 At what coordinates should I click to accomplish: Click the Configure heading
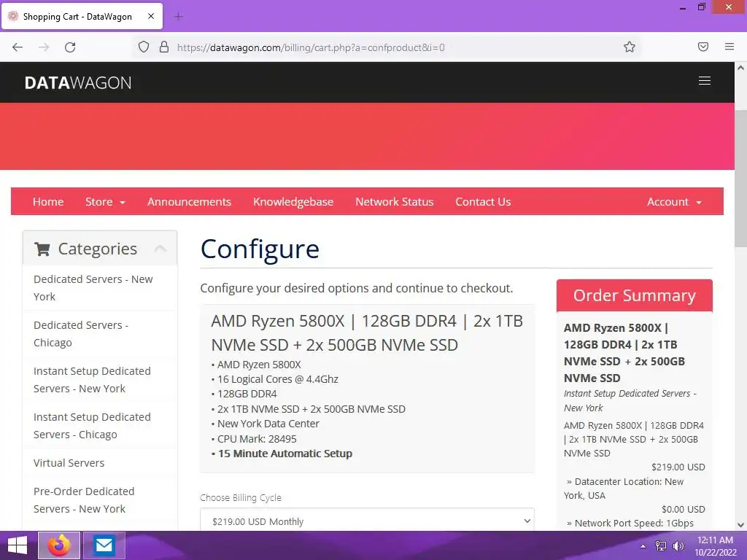click(260, 249)
